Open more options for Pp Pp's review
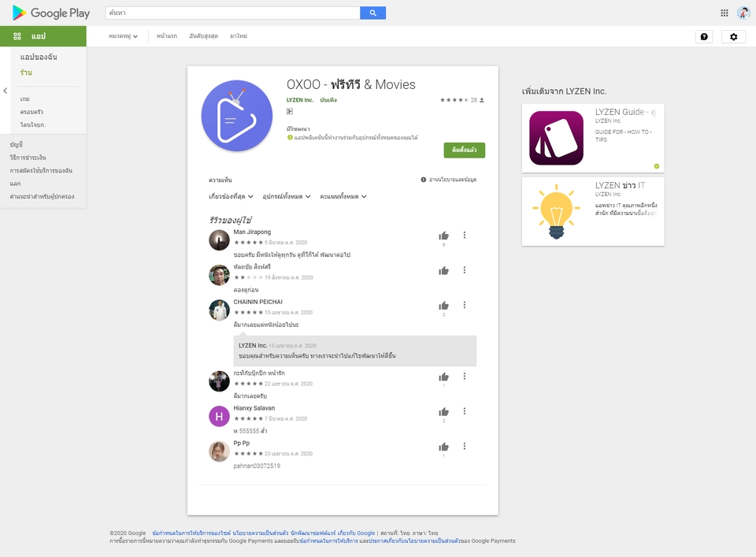Screen dimensions: 756x557 pos(465,446)
